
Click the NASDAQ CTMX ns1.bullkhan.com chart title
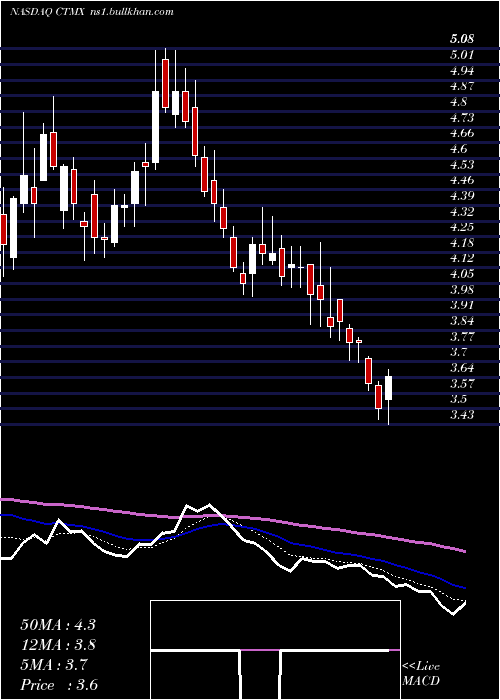(92, 12)
